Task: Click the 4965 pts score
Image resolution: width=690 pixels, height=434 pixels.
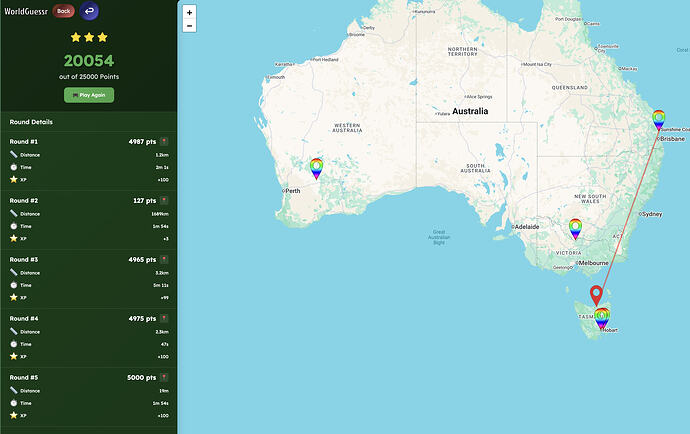Action: 142,260
